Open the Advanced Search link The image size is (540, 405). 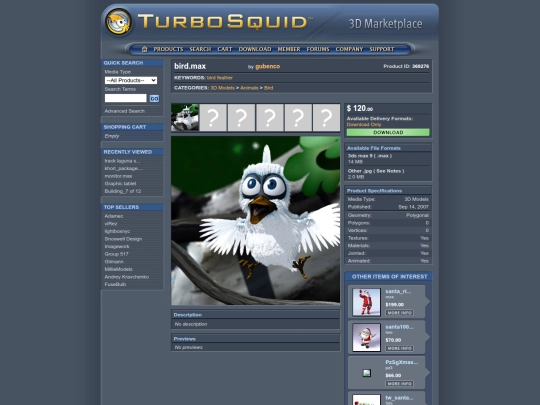[125, 111]
